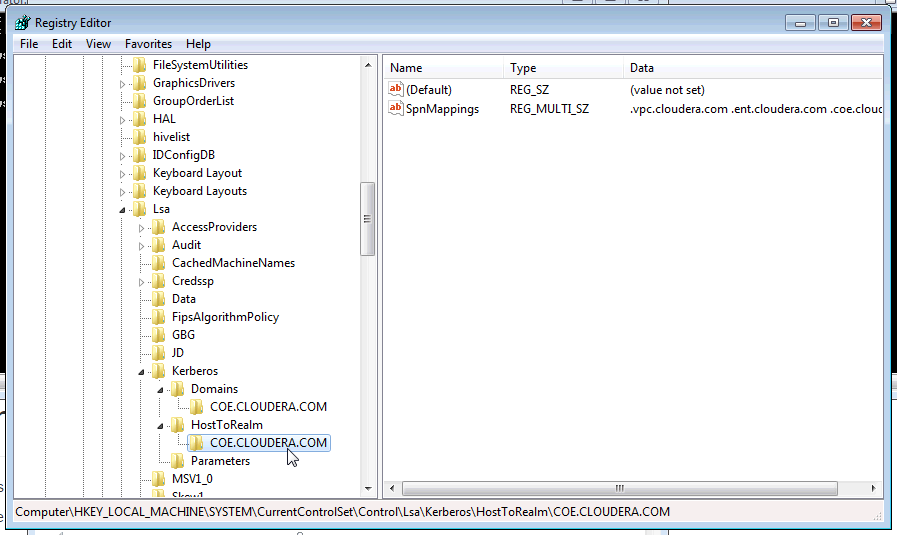Click the hivelist folder icon
Image resolution: width=897 pixels, height=535 pixels.
[x=140, y=137]
